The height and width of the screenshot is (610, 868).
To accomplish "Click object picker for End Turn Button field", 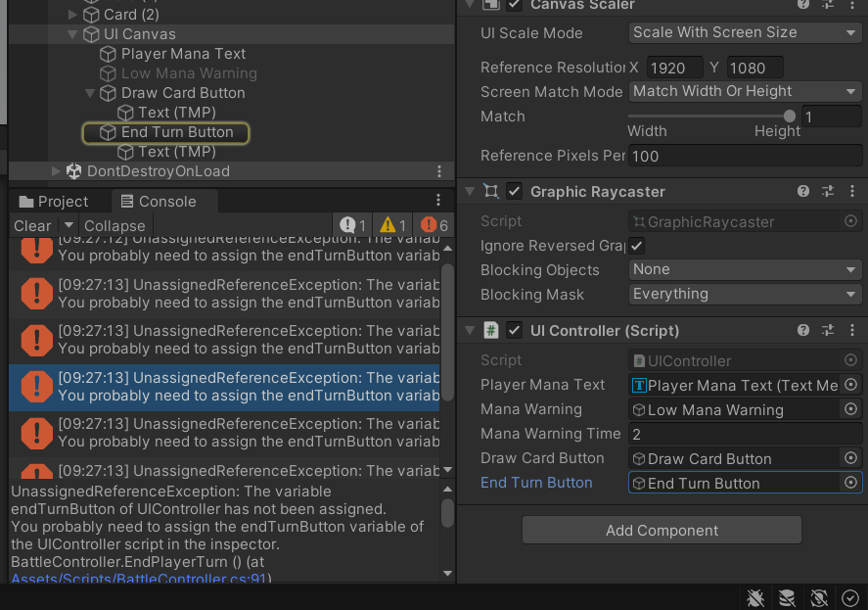I will 850,483.
